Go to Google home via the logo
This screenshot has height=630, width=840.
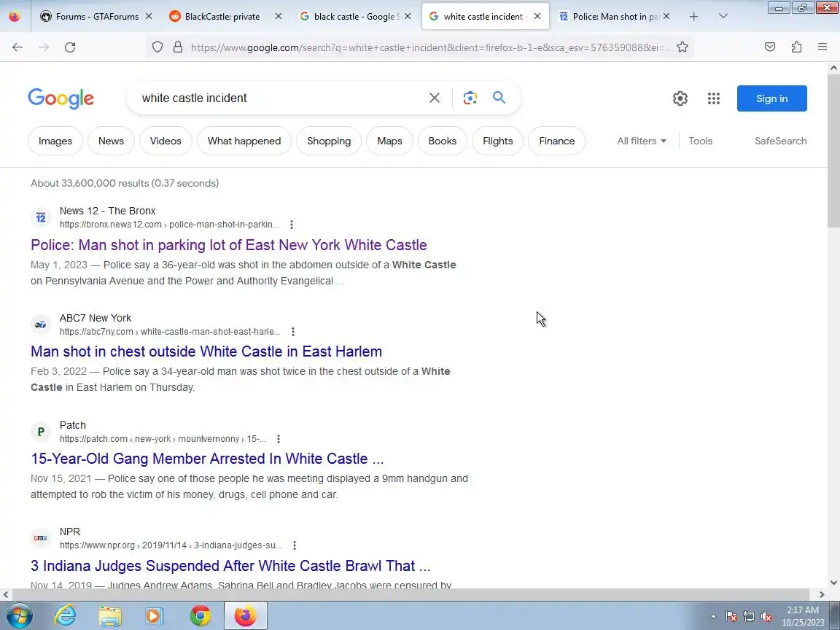click(61, 98)
